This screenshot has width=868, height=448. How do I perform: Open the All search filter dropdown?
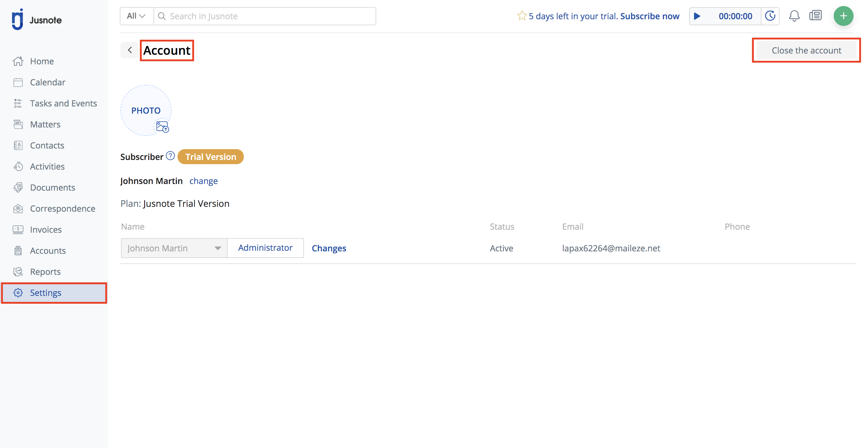pyautogui.click(x=136, y=16)
